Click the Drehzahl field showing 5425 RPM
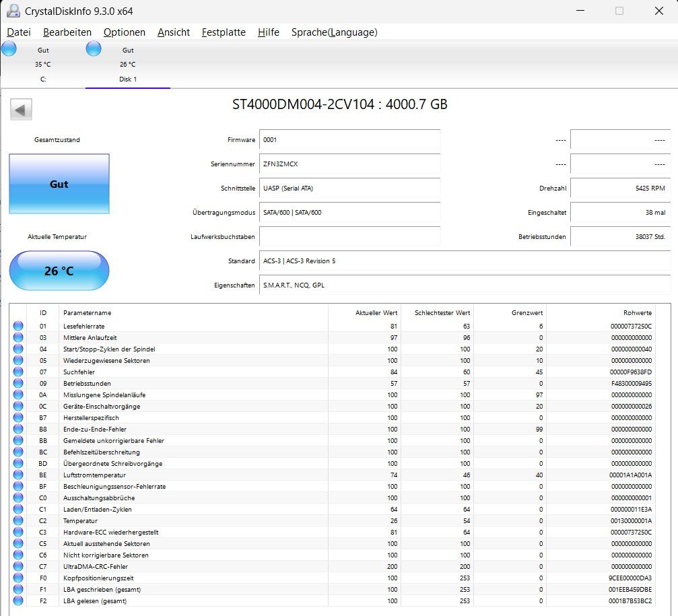This screenshot has height=616, width=678. coord(621,188)
